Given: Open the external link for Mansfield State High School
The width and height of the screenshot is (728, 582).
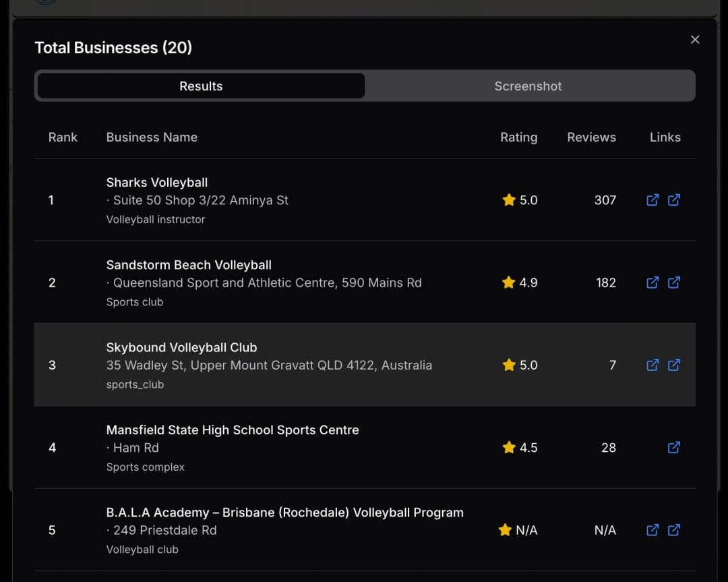Looking at the screenshot, I should pos(674,447).
